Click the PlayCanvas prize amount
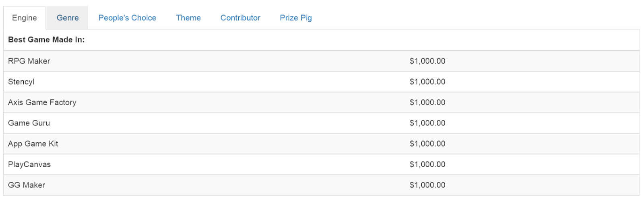 [427, 164]
